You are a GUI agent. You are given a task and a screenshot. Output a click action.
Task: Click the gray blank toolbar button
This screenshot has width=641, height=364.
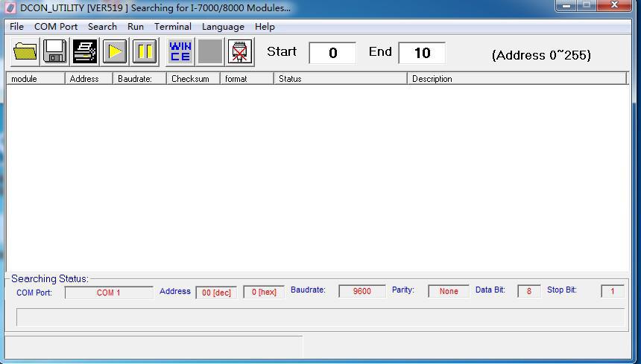[x=209, y=52]
